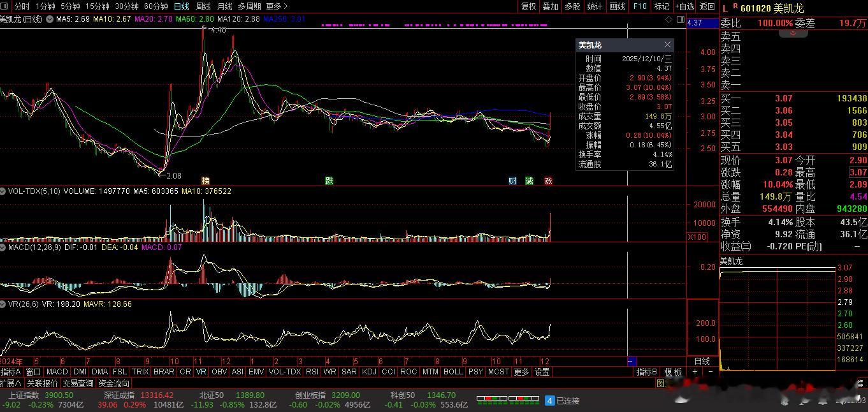Click the X100 volume scale marker

click(697, 237)
